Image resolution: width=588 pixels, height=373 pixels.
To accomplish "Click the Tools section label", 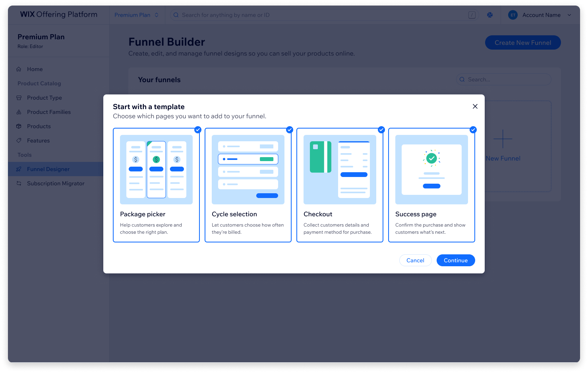I will coord(24,155).
